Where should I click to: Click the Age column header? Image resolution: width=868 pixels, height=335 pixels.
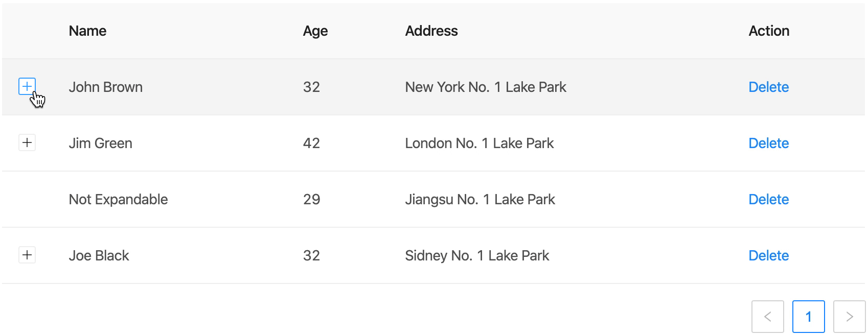tap(315, 31)
